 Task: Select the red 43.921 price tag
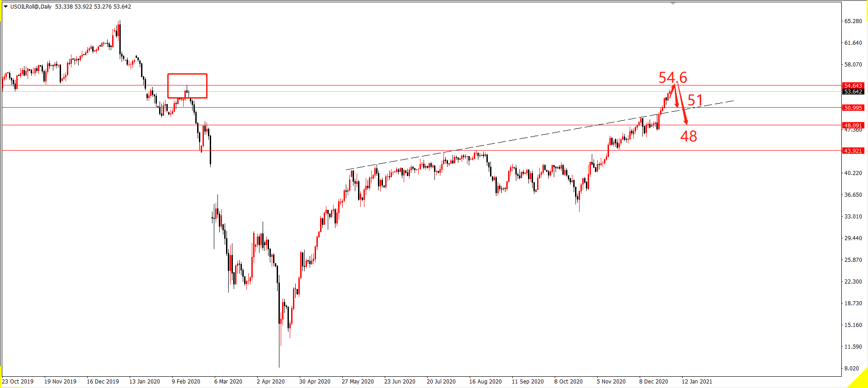pos(853,151)
